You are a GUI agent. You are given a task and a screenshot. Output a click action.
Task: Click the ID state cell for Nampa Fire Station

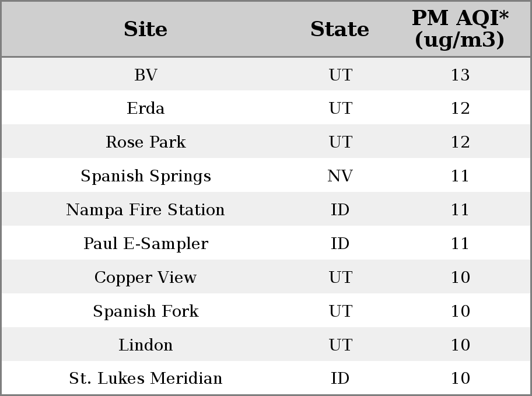pos(340,210)
